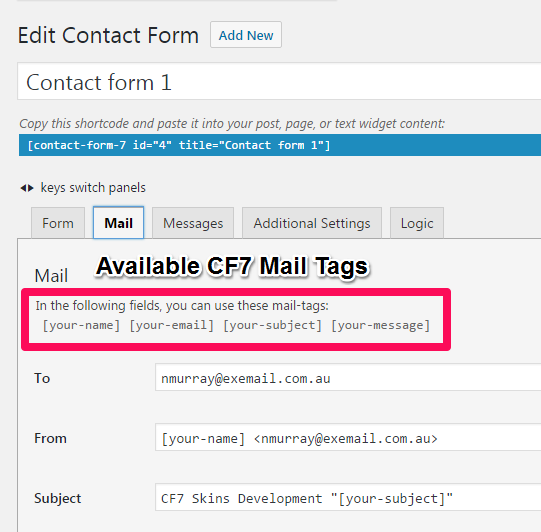The height and width of the screenshot is (532, 541).
Task: Select the Mail tab
Action: pyautogui.click(x=118, y=223)
